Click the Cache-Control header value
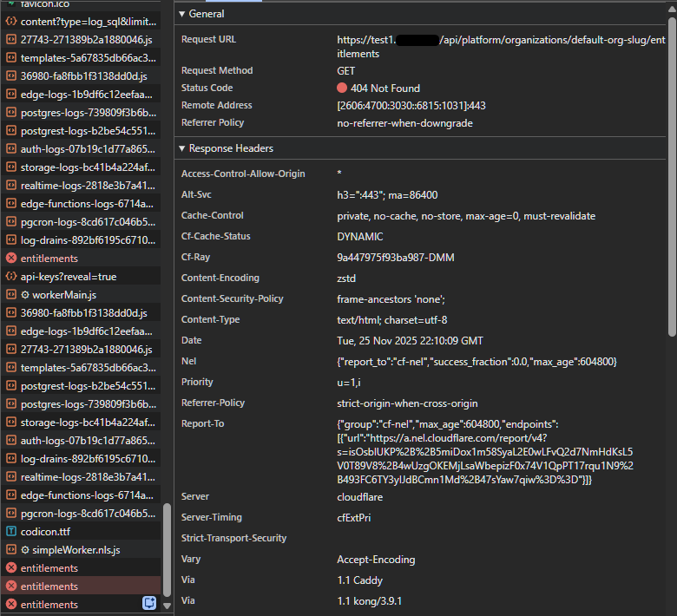677x616 pixels. pos(466,216)
